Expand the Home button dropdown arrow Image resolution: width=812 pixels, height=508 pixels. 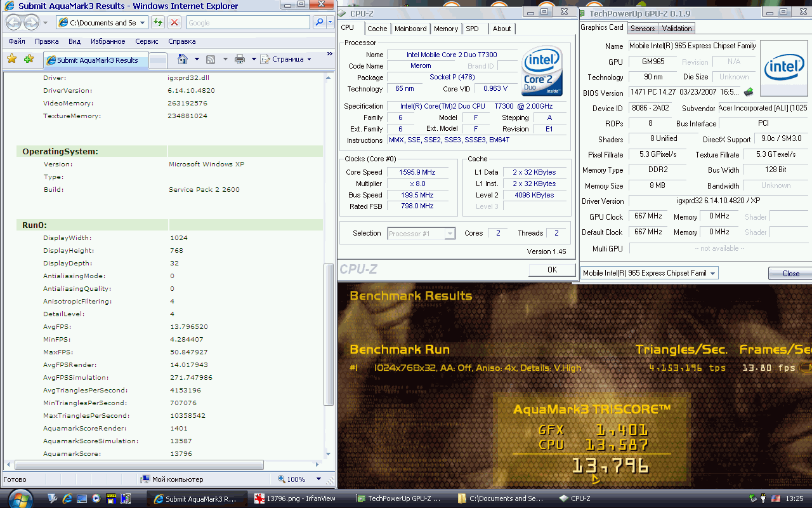click(197, 59)
